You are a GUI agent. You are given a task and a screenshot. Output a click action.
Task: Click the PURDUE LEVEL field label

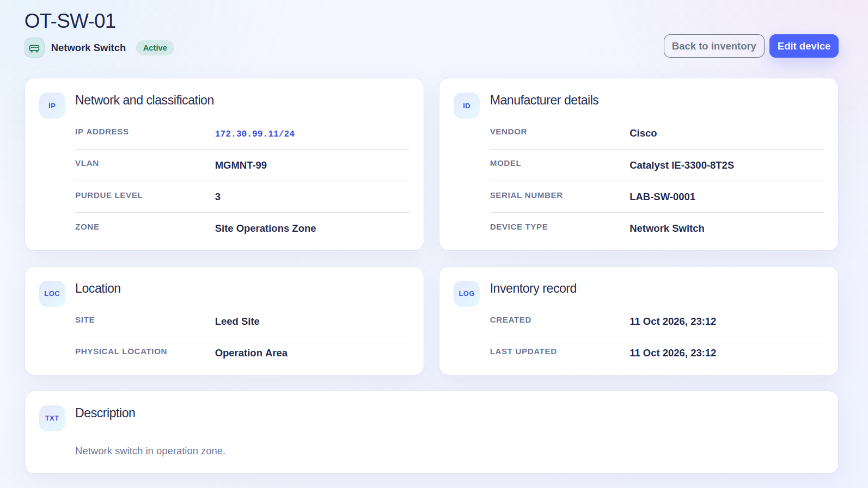(x=109, y=195)
